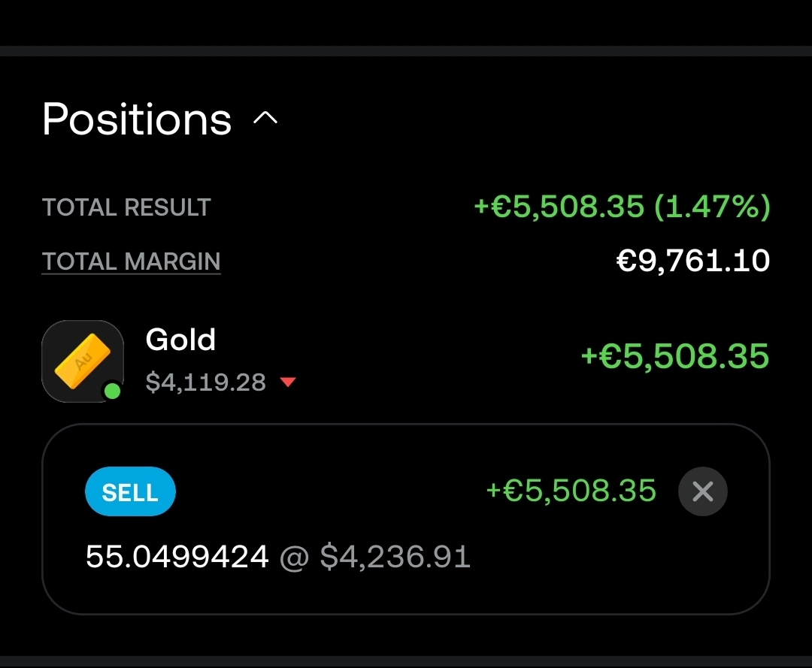Click the blue SELL badge

pyautogui.click(x=130, y=493)
